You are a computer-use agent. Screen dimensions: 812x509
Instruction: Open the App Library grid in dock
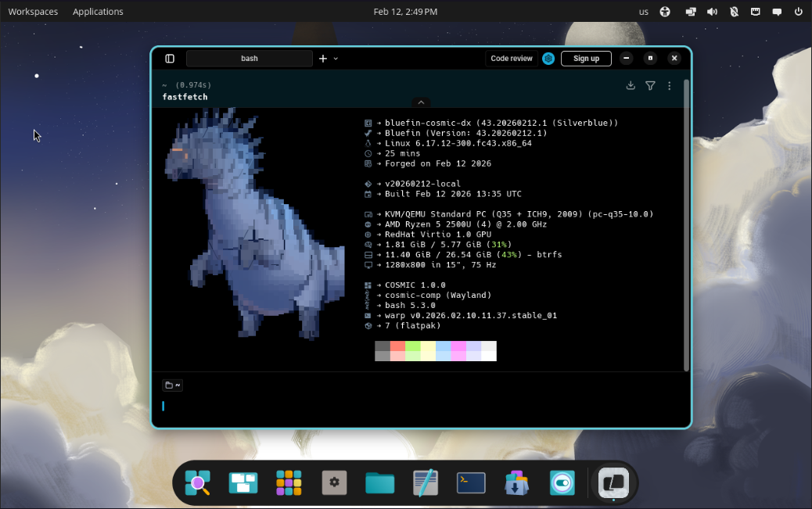pos(289,483)
